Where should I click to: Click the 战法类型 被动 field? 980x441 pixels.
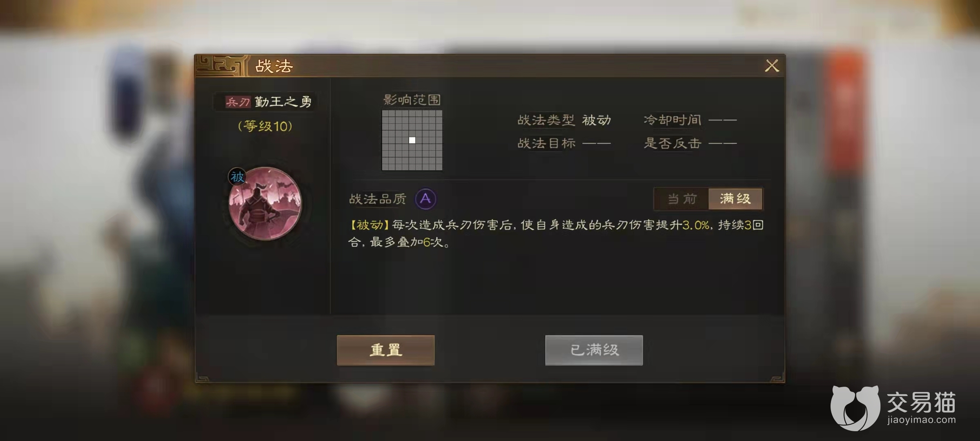(x=564, y=120)
